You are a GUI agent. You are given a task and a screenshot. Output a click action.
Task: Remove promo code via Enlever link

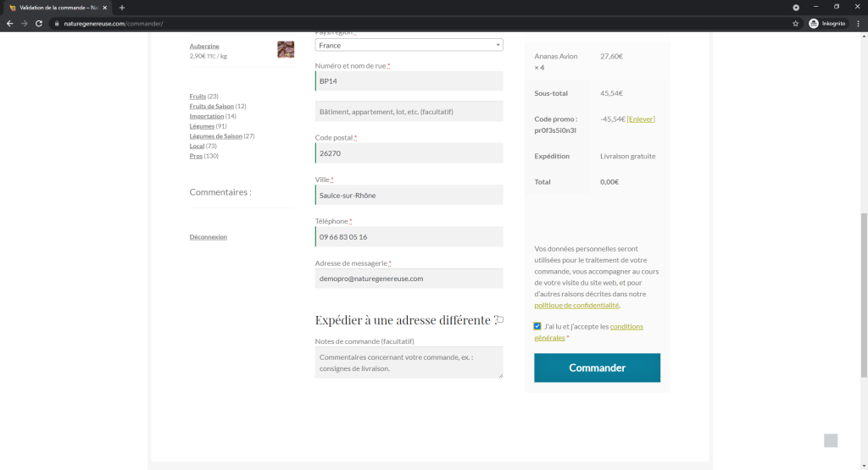(x=641, y=119)
